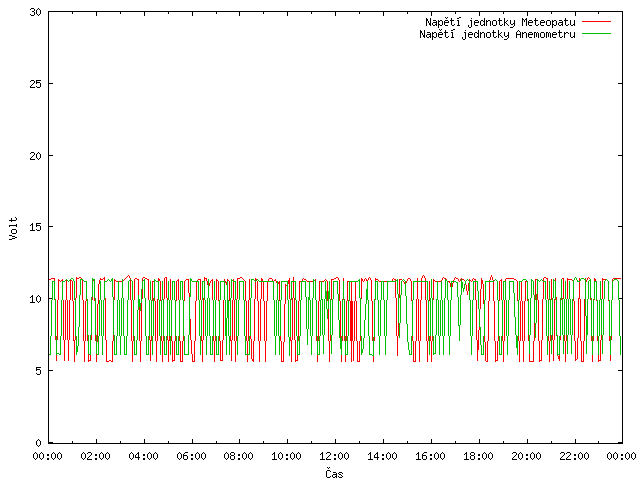Click the y-axis value 10
This screenshot has width=640, height=480.
[36, 299]
